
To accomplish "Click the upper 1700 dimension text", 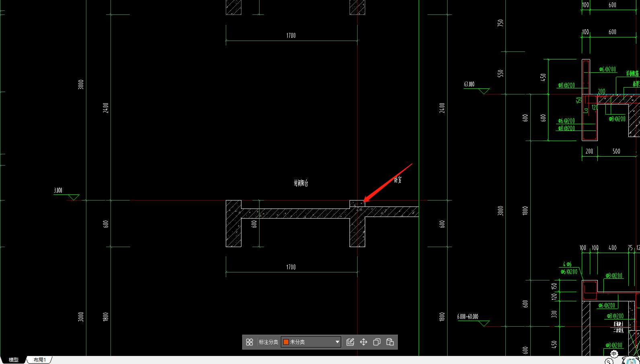I will click(x=291, y=35).
